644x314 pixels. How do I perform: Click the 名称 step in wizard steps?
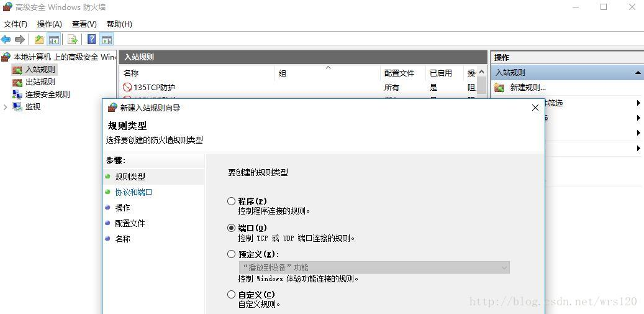122,239
